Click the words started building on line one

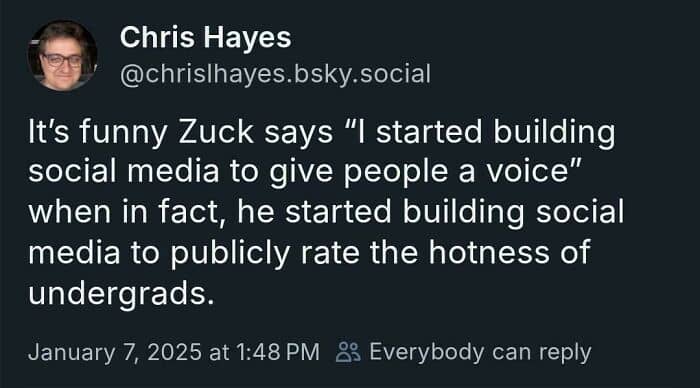(x=496, y=133)
